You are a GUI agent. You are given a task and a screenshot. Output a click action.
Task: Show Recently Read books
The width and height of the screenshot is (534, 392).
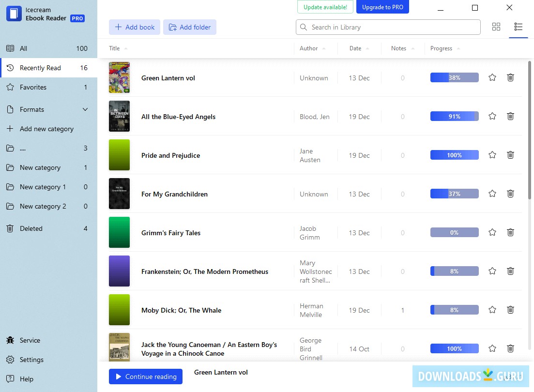(49, 68)
